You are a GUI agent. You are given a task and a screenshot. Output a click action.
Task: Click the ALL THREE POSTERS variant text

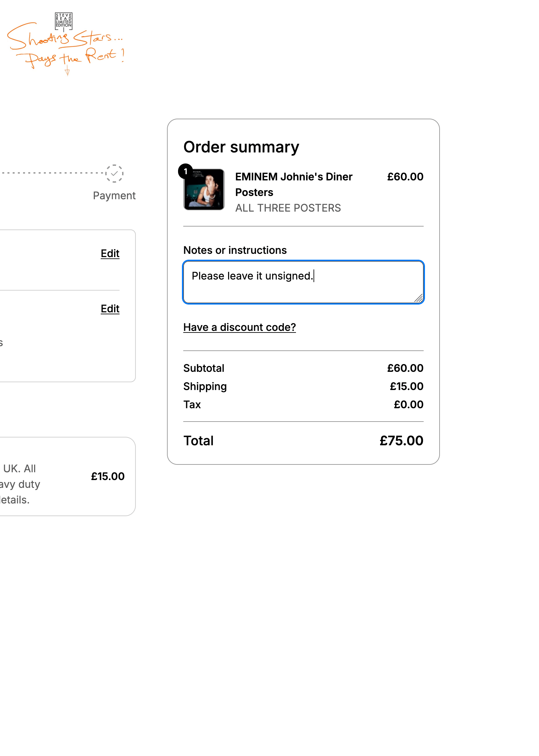pos(288,208)
